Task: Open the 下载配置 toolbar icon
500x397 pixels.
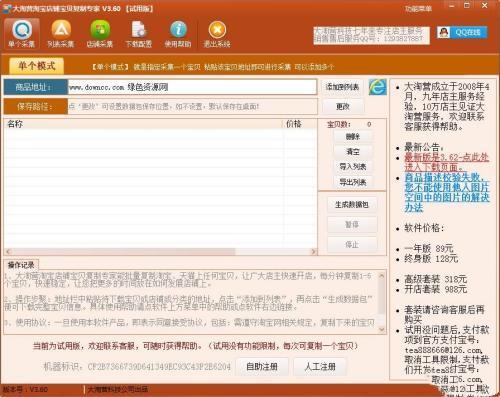Action: tap(139, 34)
